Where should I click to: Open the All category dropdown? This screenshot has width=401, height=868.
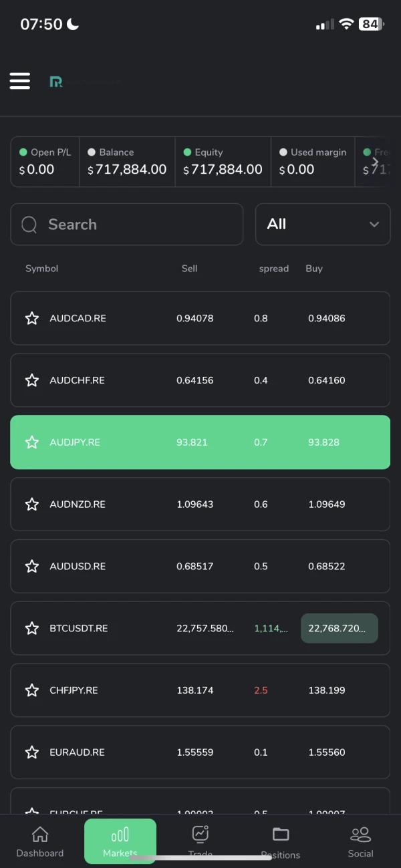pos(323,225)
